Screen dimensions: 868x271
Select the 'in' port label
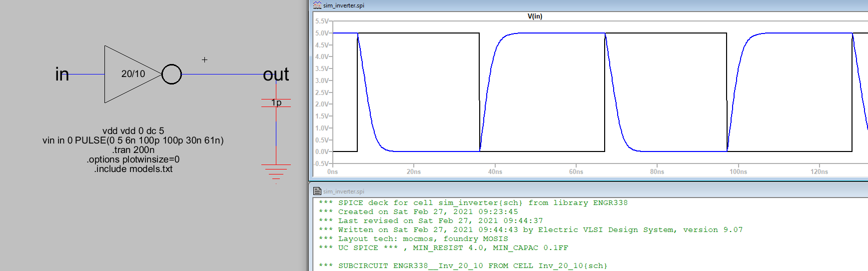pyautogui.click(x=62, y=74)
